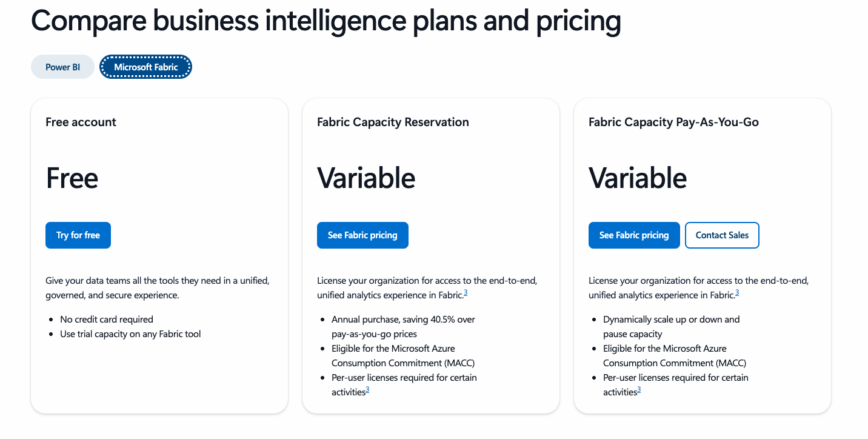Image resolution: width=868 pixels, height=439 pixels.
Task: Toggle back to the Power BI pill
Action: click(x=62, y=67)
